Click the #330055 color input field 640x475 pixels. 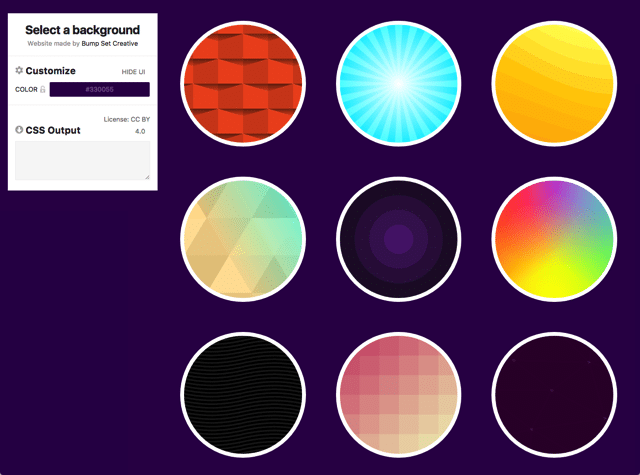pos(99,90)
